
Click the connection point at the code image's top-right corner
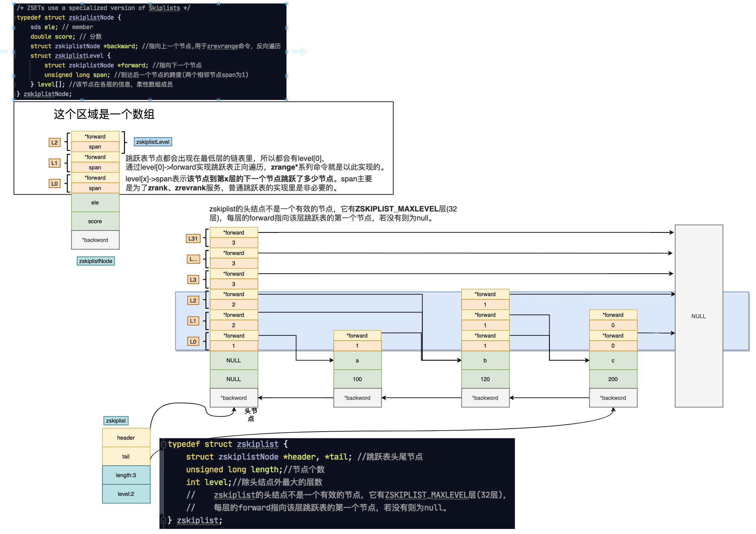(x=286, y=4)
